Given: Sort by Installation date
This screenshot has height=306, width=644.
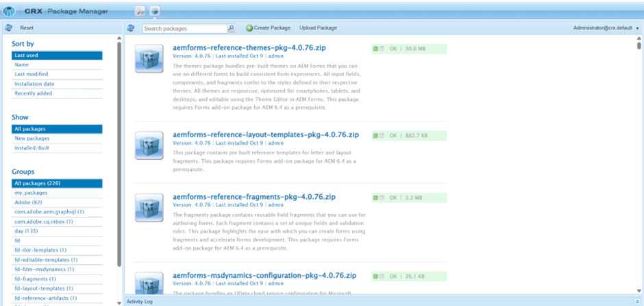Looking at the screenshot, I should tap(34, 84).
